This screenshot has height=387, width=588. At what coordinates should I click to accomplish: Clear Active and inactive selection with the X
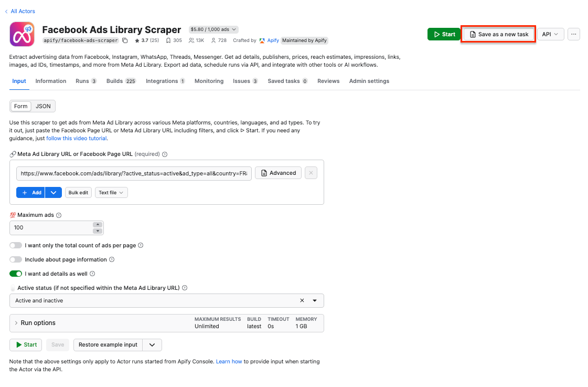pos(302,300)
